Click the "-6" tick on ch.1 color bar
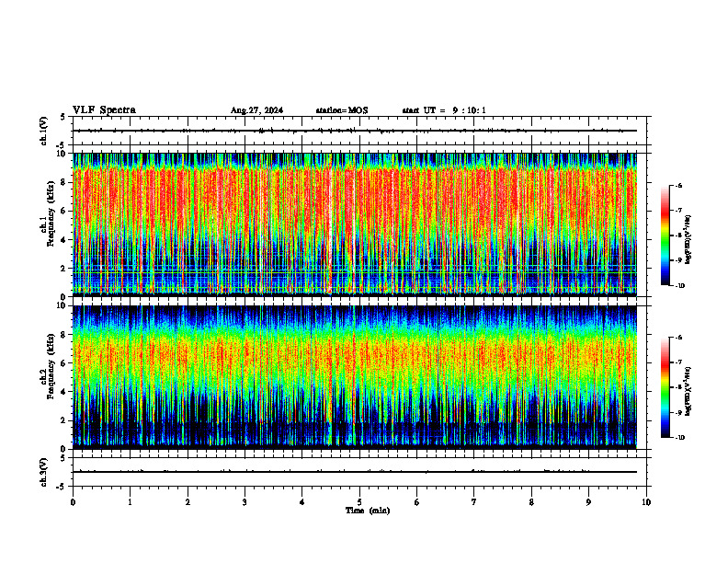Image resolution: width=728 pixels, height=563 pixels. click(x=678, y=186)
